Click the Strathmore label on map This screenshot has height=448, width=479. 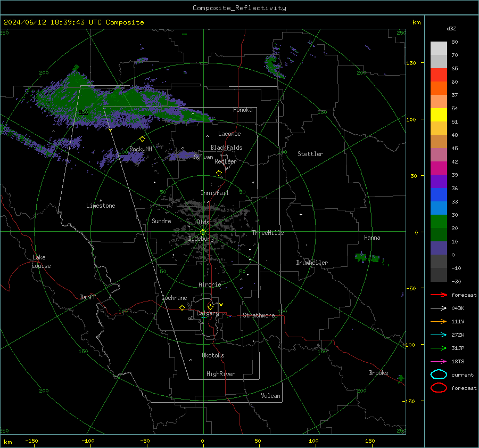pos(259,315)
